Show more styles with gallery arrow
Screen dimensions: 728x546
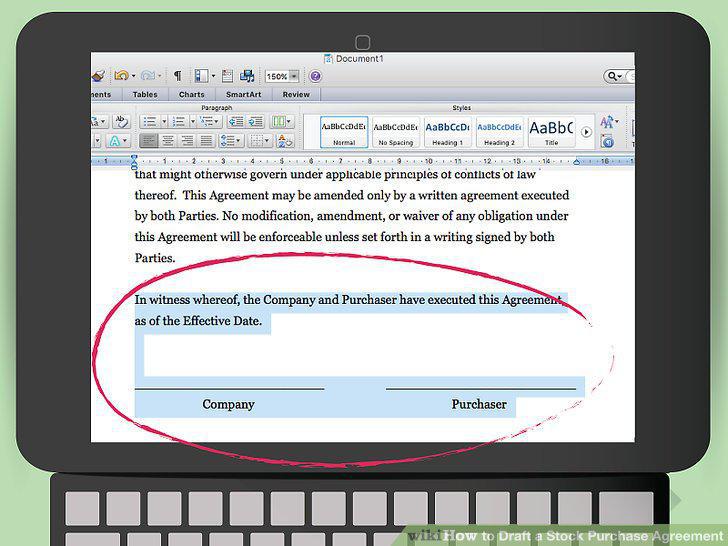[x=586, y=132]
